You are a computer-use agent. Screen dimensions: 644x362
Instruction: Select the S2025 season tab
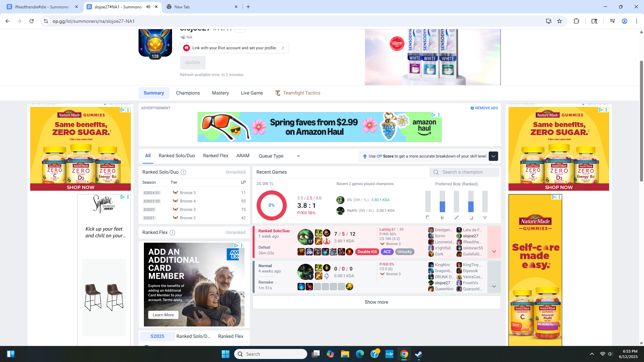pos(157,336)
